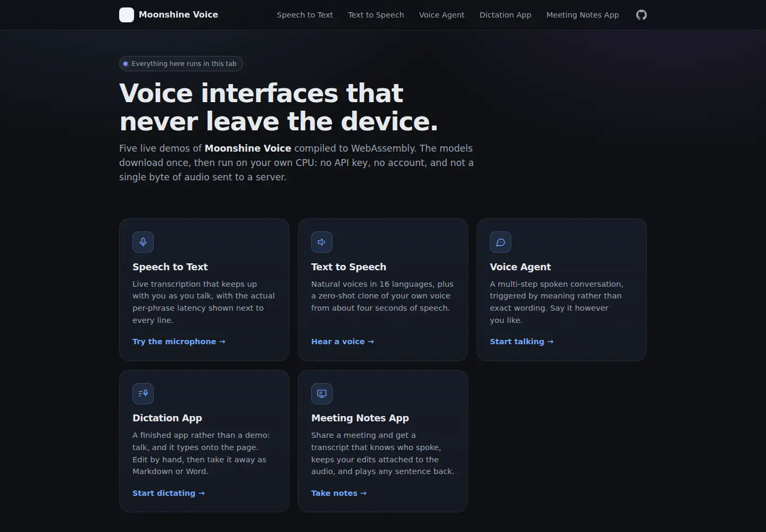Screen dimensions: 766x532
Task: Select Voice Agent in the top navigation
Action: [x=442, y=15]
